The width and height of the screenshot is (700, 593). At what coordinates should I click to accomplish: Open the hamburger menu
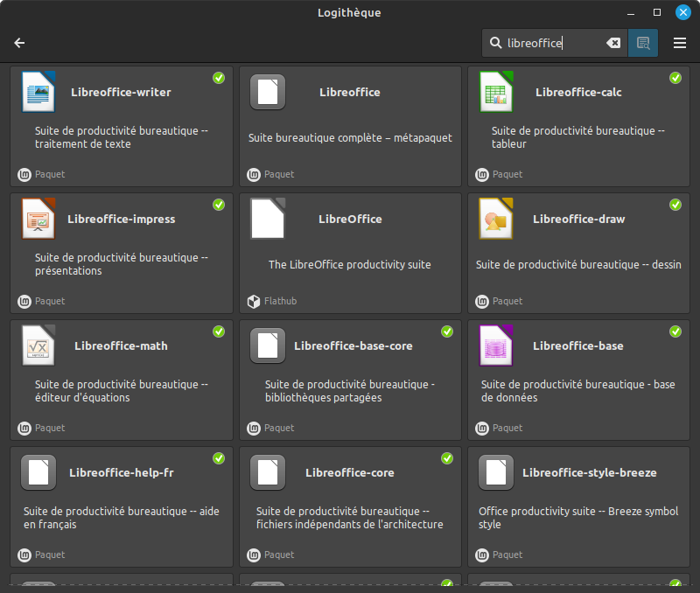[x=680, y=43]
